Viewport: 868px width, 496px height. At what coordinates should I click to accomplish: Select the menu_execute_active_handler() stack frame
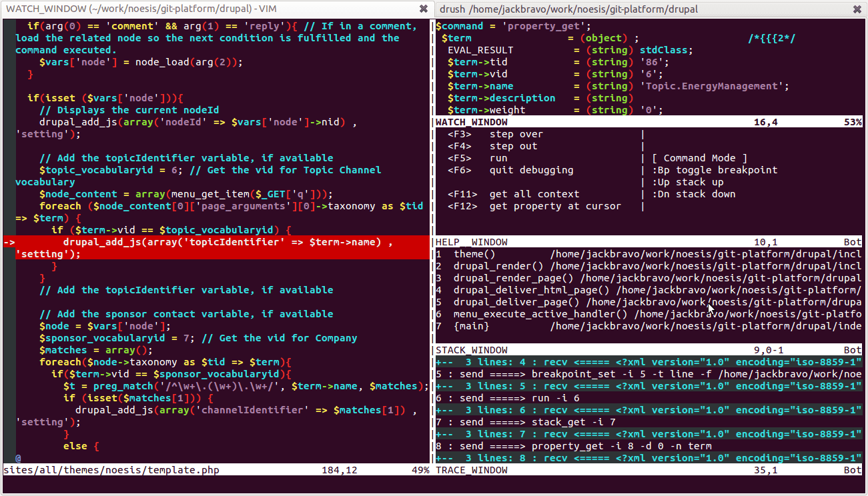648,314
